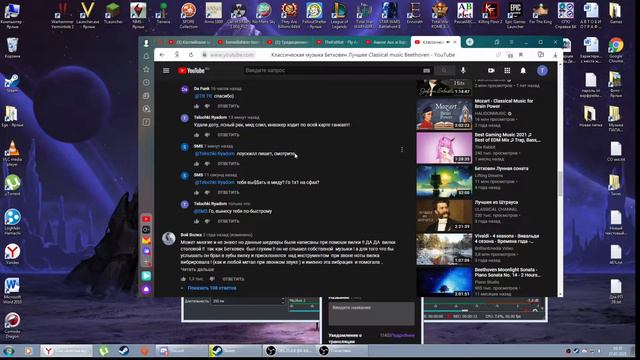The width and height of the screenshot is (640, 360).
Task: Open Best Gaming Music 2021 video thumbnail
Action: [444, 148]
